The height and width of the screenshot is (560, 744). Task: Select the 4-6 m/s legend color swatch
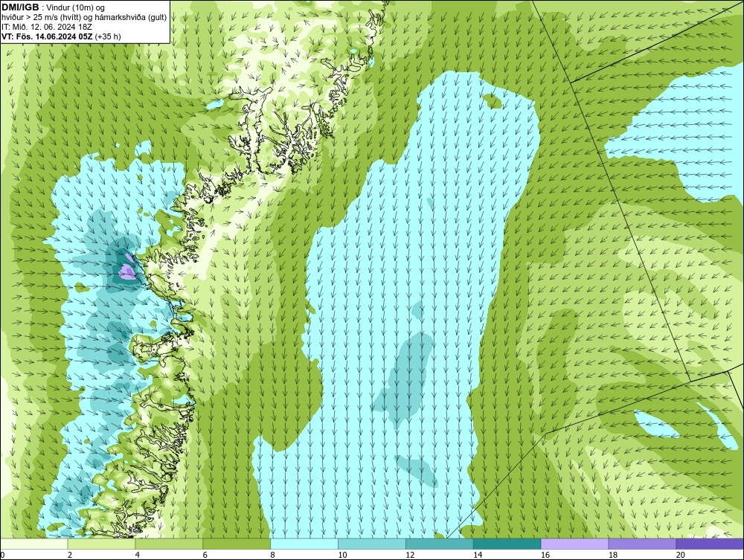click(x=169, y=544)
